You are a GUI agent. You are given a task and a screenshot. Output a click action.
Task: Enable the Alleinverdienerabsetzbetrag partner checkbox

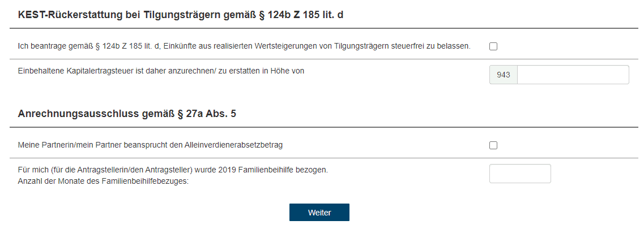493,145
